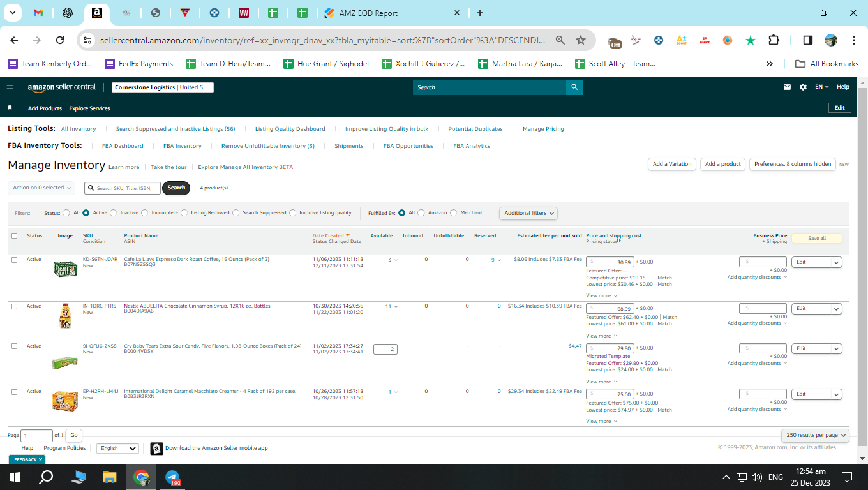Switch to the AMZ EOD Report tab

pos(393,13)
